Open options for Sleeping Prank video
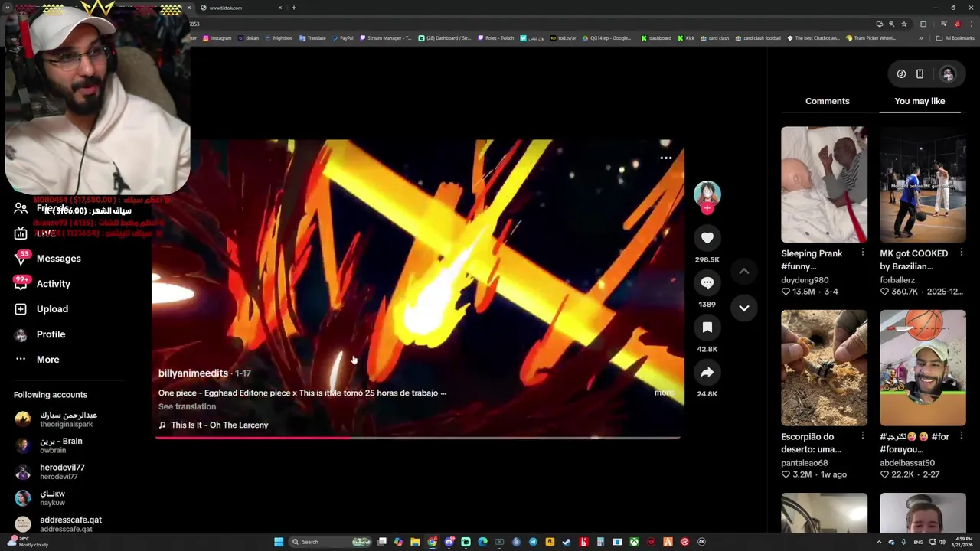 click(x=862, y=253)
